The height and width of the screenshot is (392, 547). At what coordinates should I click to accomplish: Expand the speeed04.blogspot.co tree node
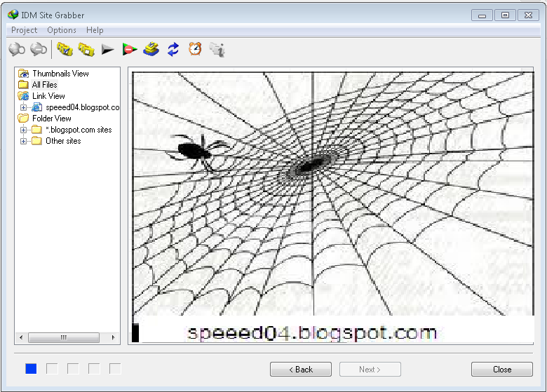tap(23, 107)
